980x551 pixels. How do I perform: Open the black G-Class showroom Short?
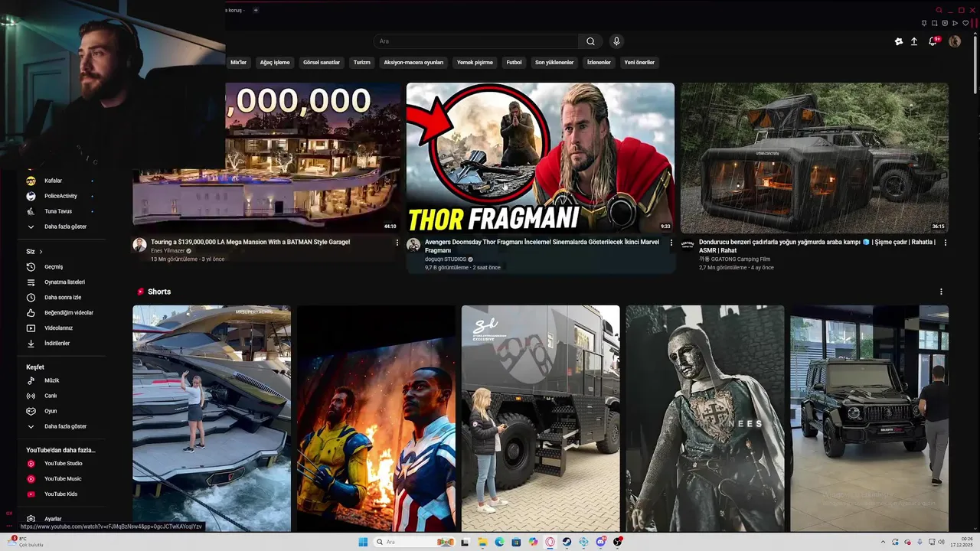pyautogui.click(x=869, y=418)
